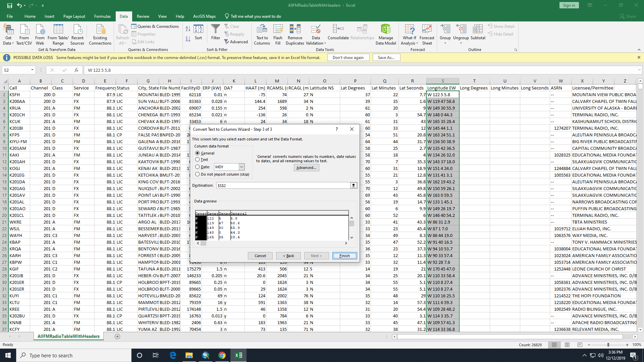Viewport: 644px width, 362px height.
Task: Select the Date column format radio
Action: click(x=197, y=167)
